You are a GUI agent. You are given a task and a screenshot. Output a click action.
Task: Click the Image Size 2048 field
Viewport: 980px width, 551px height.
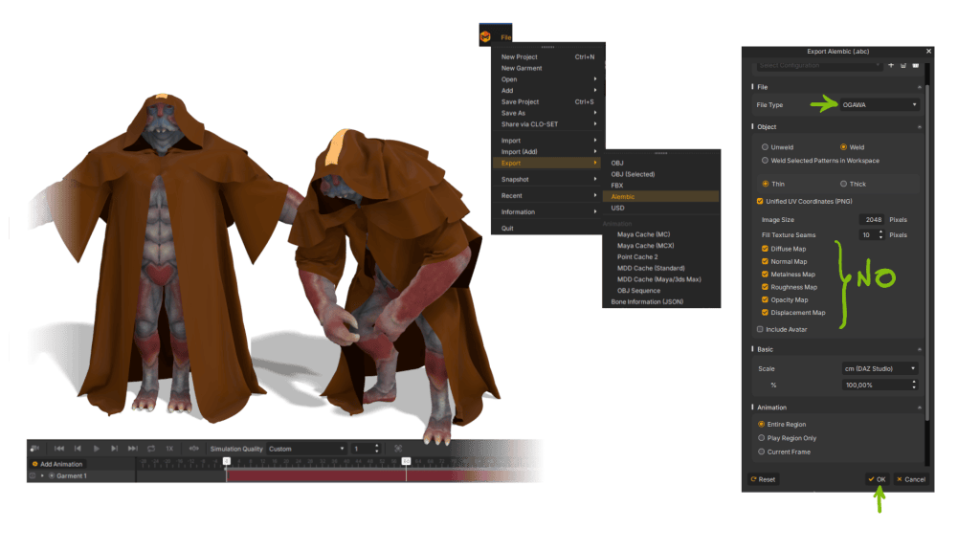(872, 220)
